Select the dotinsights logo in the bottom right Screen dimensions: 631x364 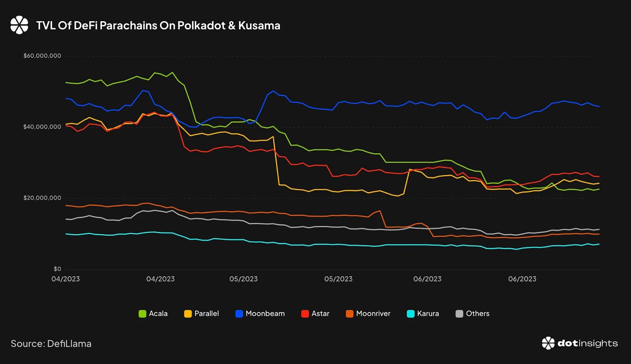click(x=578, y=344)
